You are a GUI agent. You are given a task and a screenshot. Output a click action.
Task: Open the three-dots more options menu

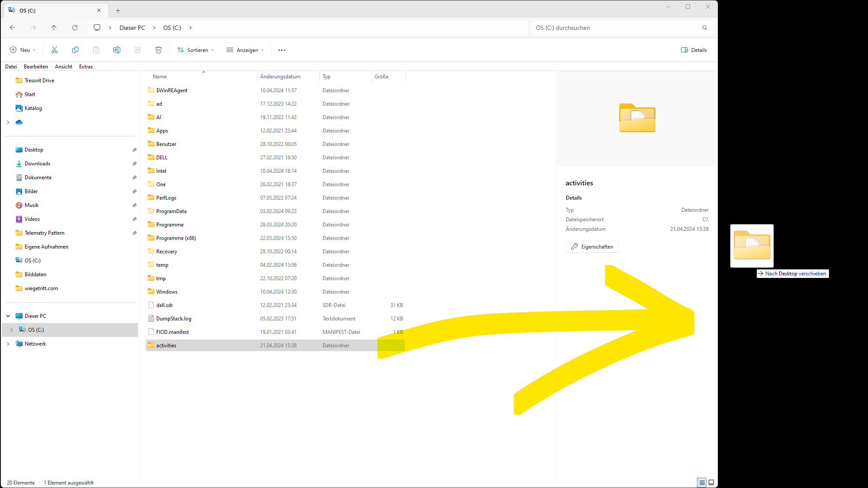[x=282, y=50]
